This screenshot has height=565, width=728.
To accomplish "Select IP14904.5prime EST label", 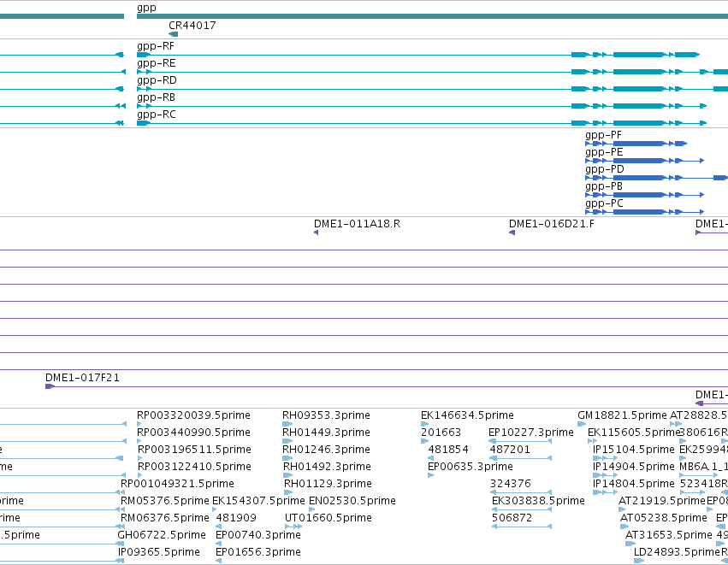I will (634, 467).
